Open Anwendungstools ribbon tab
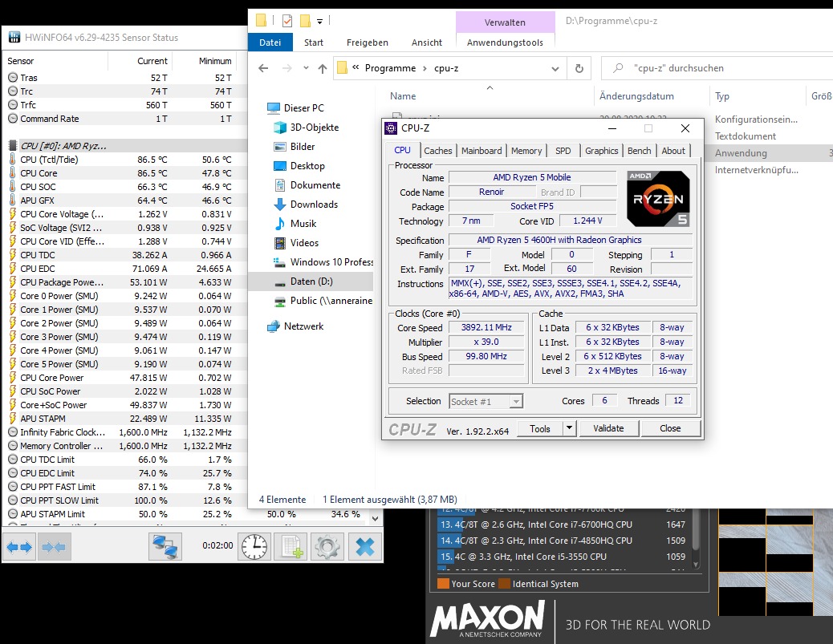 point(505,43)
